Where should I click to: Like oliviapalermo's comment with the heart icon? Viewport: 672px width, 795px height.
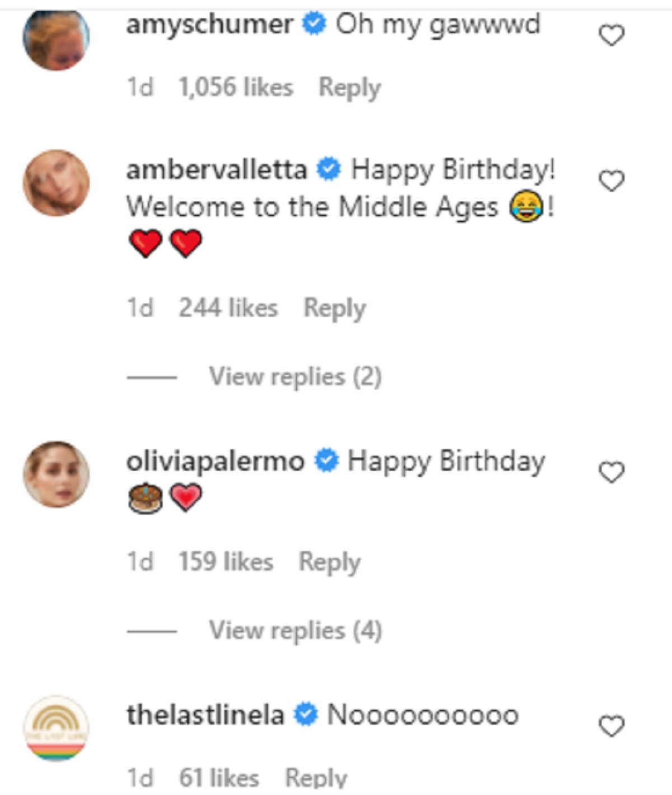611,472
